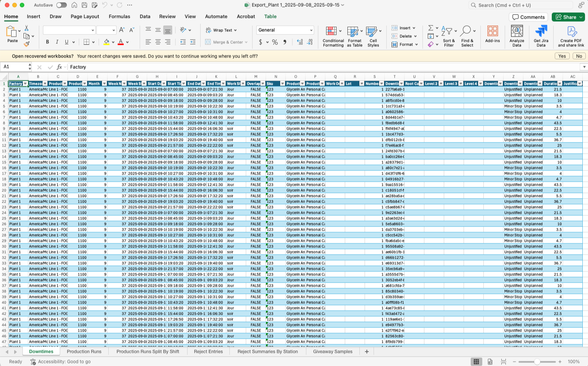
Task: Open the font name dropdown
Action: click(93, 30)
